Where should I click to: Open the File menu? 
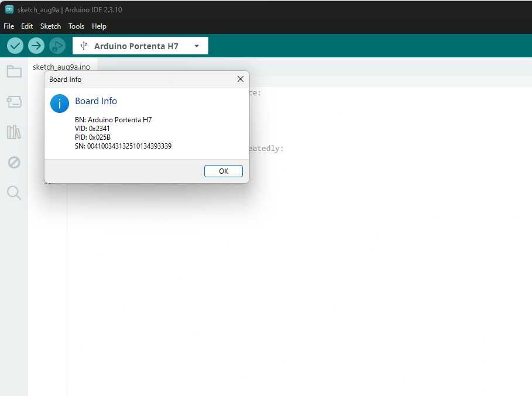(x=9, y=26)
